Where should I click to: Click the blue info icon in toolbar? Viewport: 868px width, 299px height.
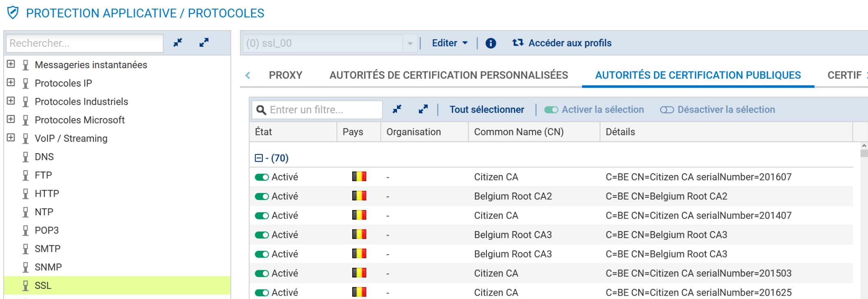tap(491, 43)
